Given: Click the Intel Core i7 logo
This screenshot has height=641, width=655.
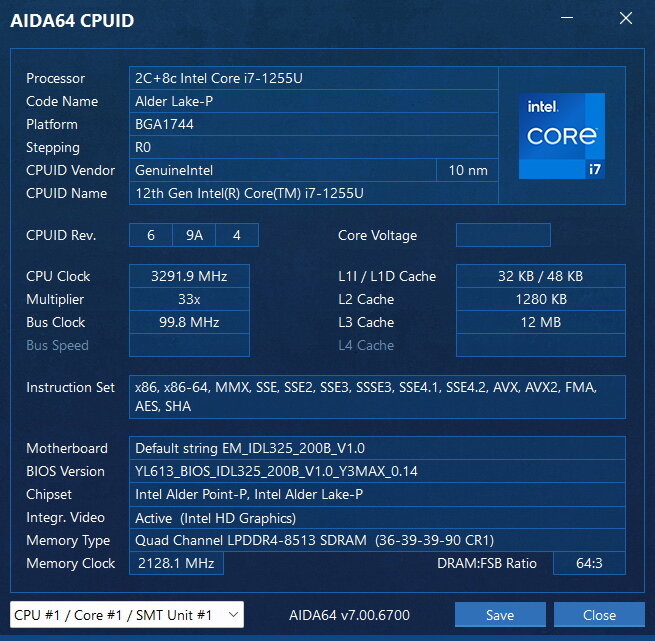Looking at the screenshot, I should coord(562,136).
